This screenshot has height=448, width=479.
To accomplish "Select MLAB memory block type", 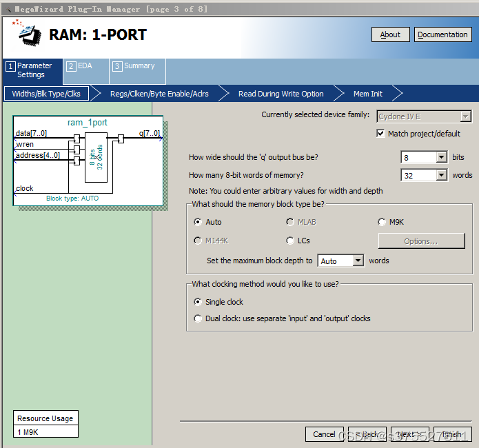I will [x=290, y=222].
